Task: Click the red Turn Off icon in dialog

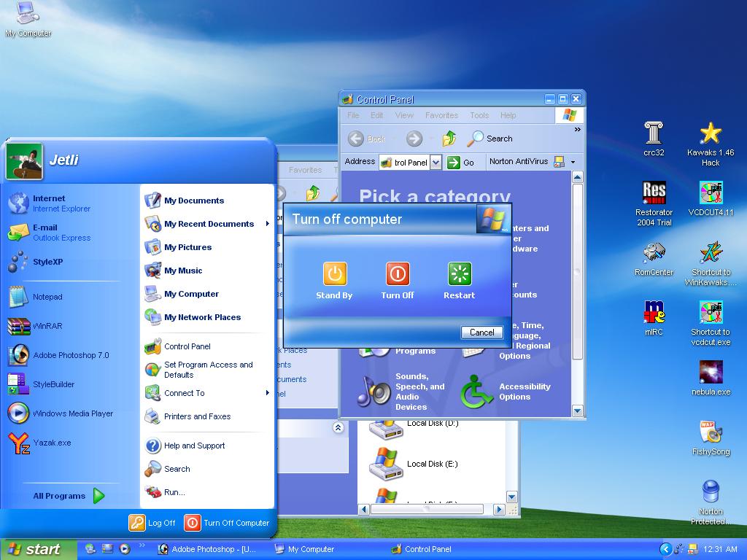Action: click(x=398, y=274)
